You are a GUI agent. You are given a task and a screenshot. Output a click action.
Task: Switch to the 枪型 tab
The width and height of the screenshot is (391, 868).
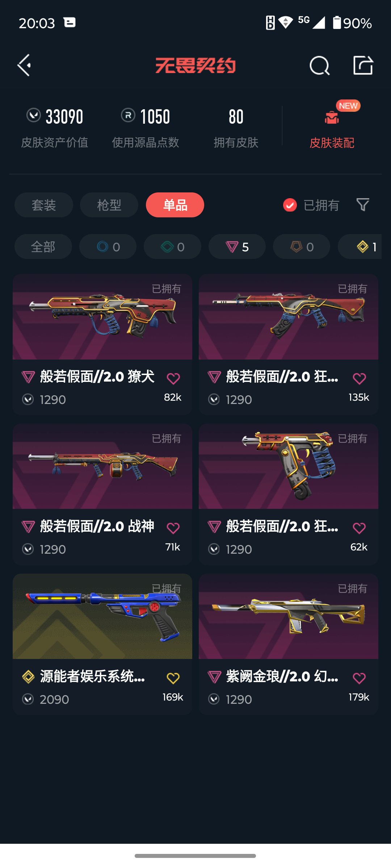pos(109,205)
